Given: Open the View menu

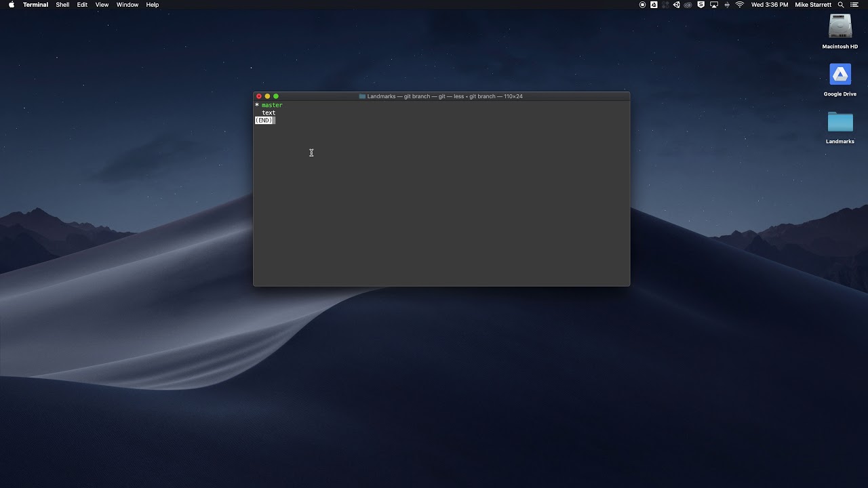Looking at the screenshot, I should coord(102,5).
